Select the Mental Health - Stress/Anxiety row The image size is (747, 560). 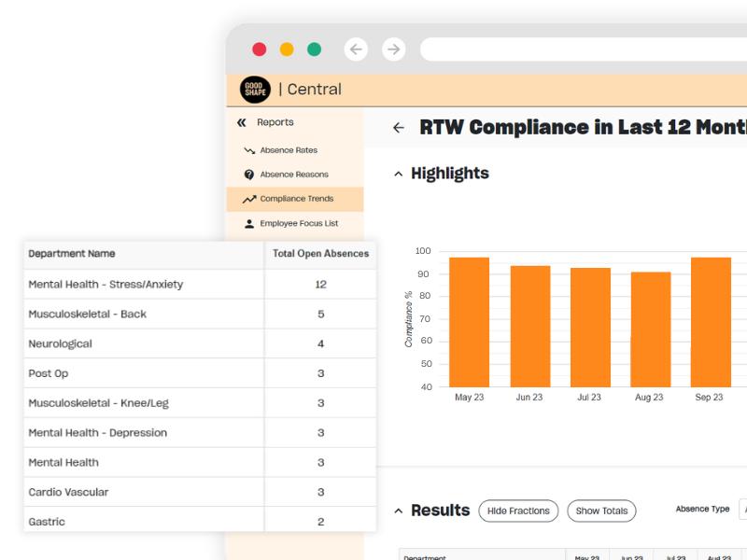click(x=140, y=284)
